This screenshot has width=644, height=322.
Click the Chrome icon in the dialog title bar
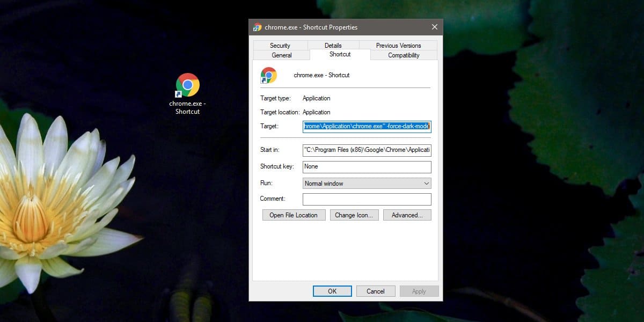click(258, 27)
